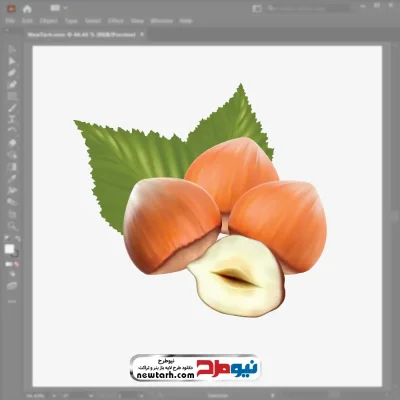Select the Shape Builder tool
The width and height of the screenshot is (400, 400).
tap(12, 155)
